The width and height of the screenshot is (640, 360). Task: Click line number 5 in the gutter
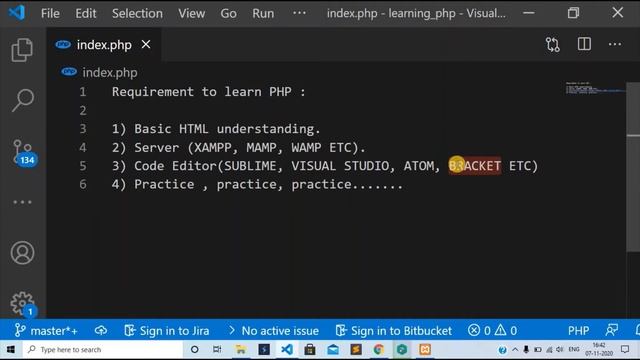pyautogui.click(x=83, y=166)
